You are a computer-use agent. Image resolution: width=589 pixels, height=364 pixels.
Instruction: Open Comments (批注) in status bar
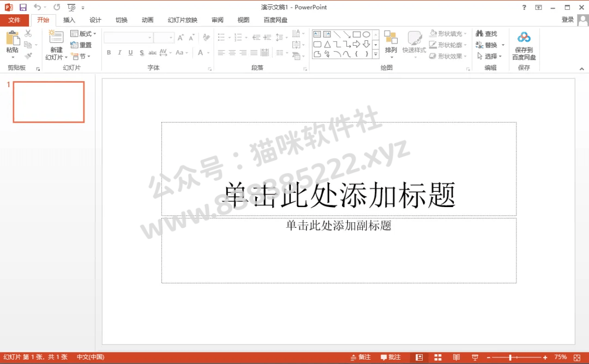pos(390,357)
